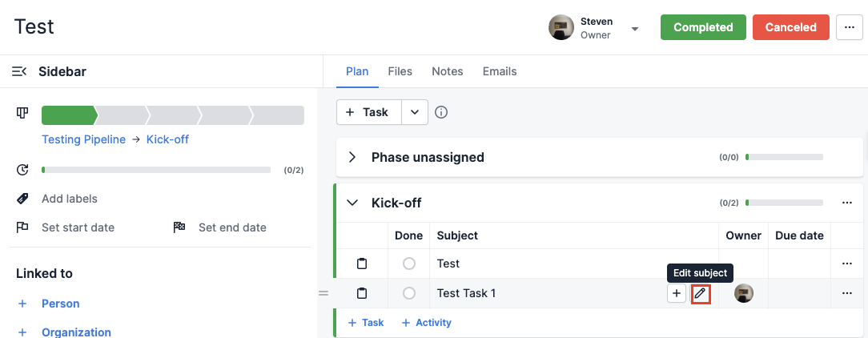Click the second stage in pipeline progress bar

123,115
